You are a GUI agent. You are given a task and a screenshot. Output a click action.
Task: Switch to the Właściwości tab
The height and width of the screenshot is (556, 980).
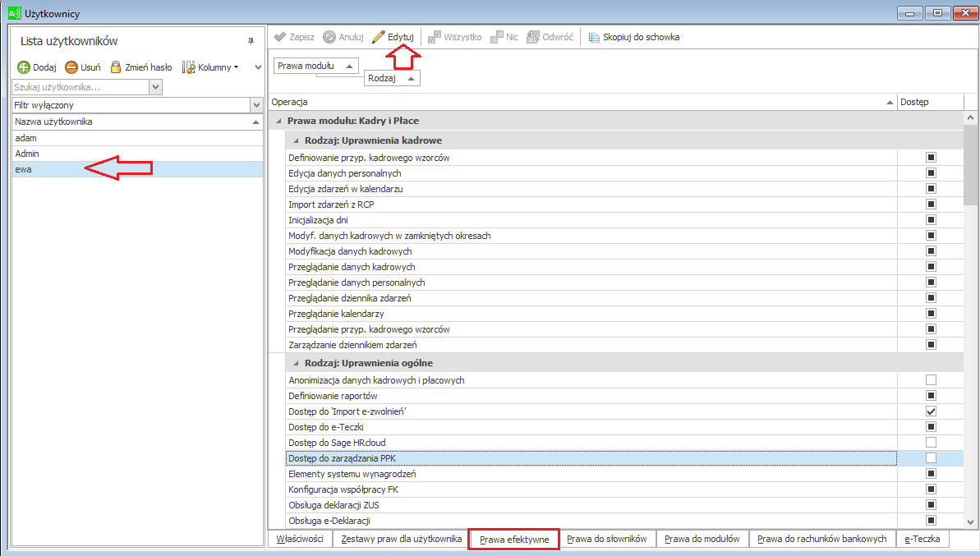[x=300, y=539]
